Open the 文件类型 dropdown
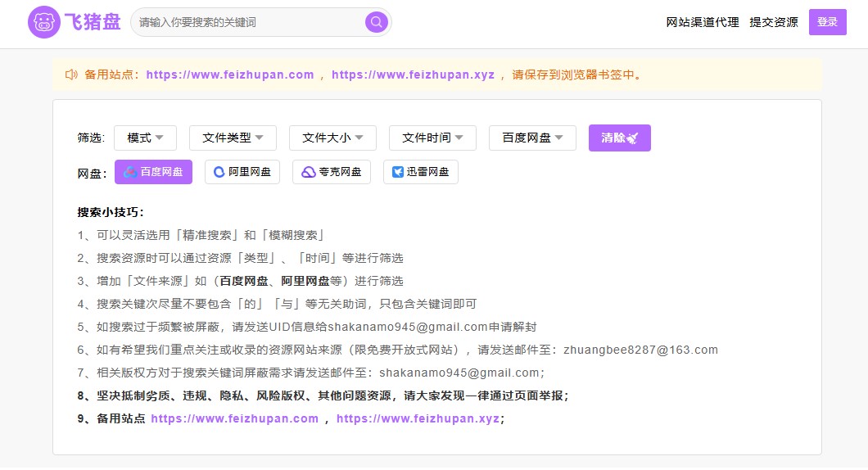The image size is (868, 470). 233,138
